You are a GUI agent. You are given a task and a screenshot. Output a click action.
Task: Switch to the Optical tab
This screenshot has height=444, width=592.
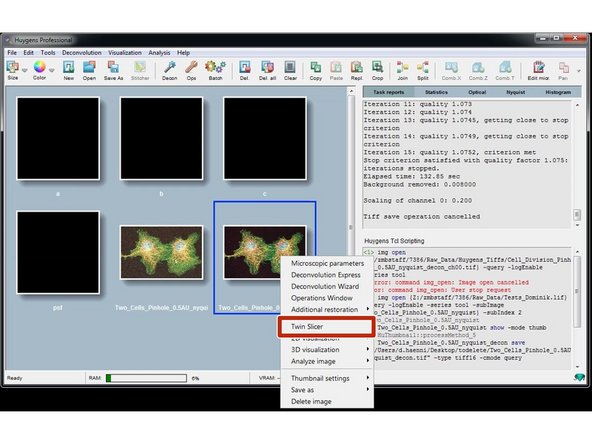(477, 92)
